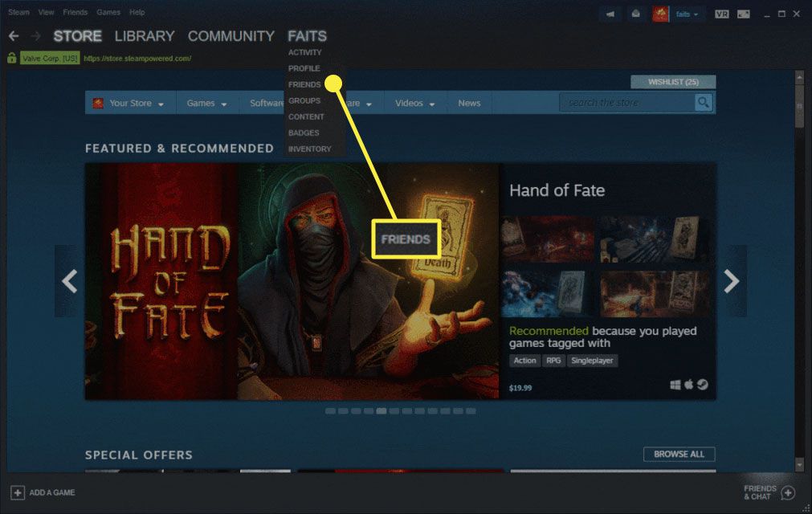Switch to the STORE tab
This screenshot has width=812, height=514.
(78, 35)
